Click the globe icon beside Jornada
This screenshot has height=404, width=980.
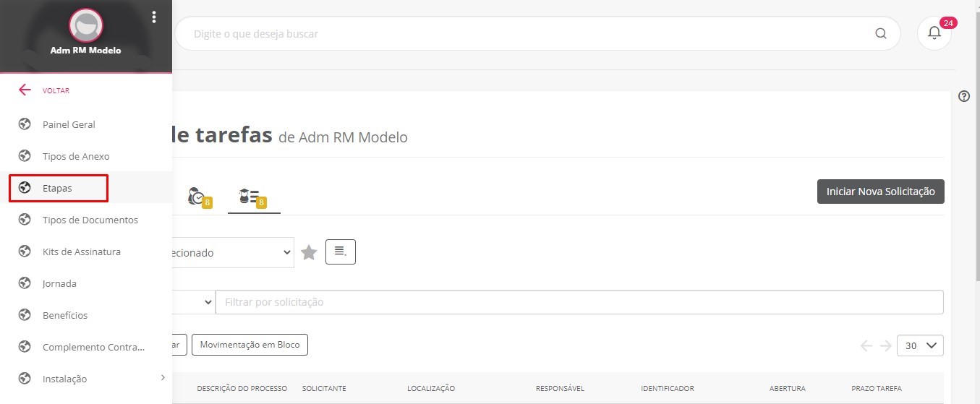(x=25, y=283)
